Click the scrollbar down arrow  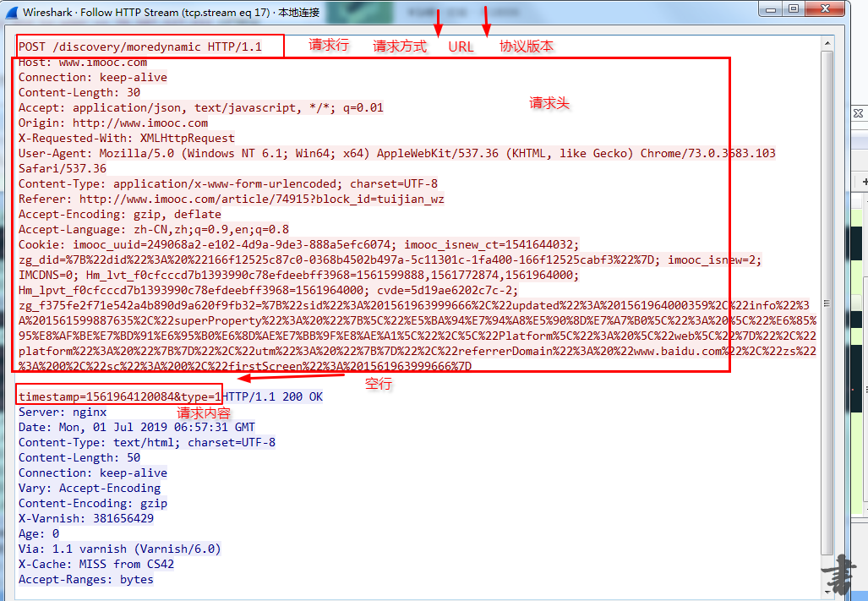[827, 593]
